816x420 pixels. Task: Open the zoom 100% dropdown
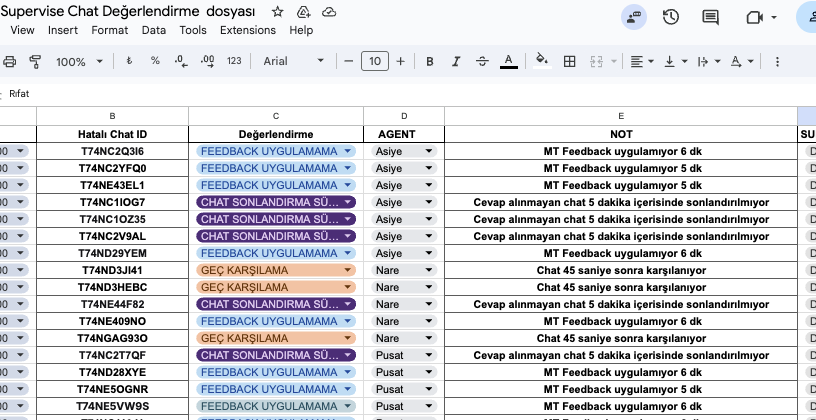coord(79,61)
